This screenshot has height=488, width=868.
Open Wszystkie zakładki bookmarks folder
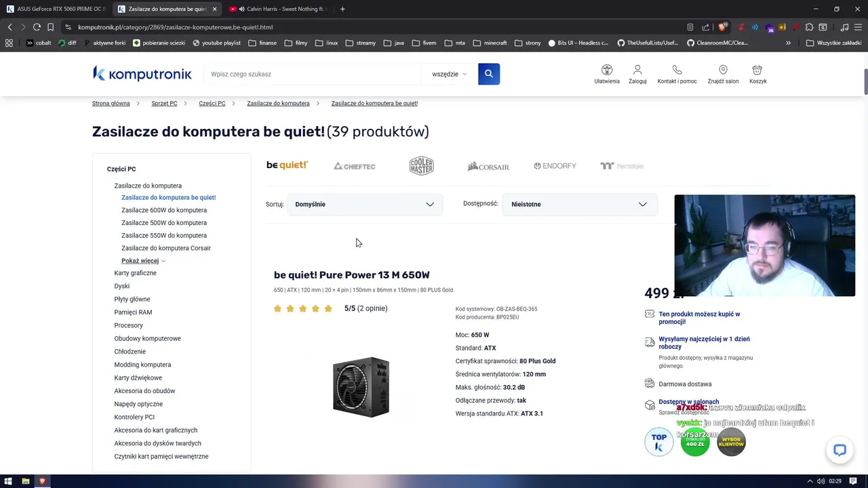(x=833, y=43)
